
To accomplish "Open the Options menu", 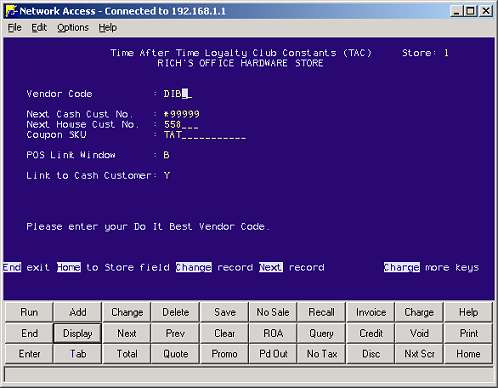I will coord(73,28).
